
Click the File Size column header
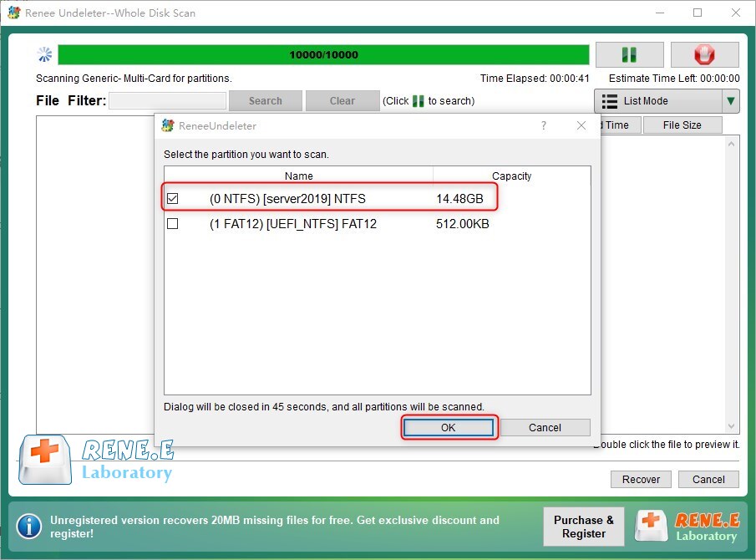[x=682, y=125]
